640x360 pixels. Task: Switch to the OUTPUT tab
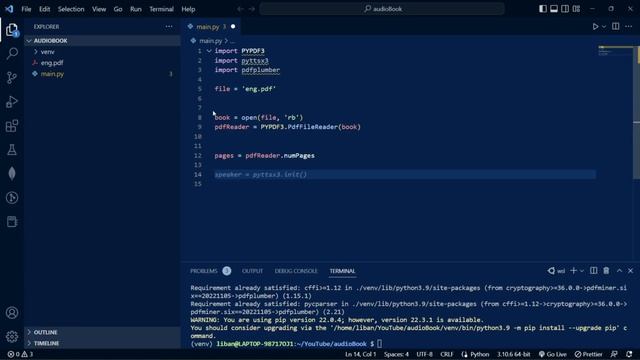[x=252, y=271]
